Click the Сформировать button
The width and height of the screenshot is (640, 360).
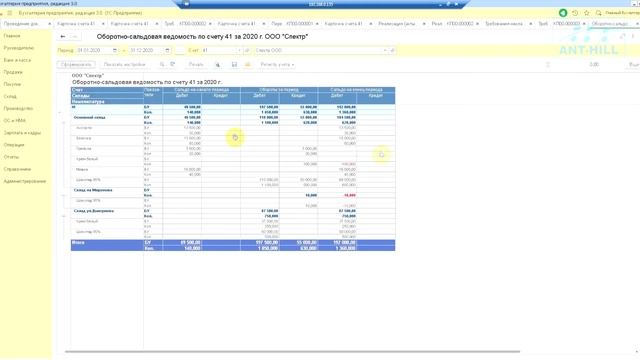pyautogui.click(x=76, y=64)
